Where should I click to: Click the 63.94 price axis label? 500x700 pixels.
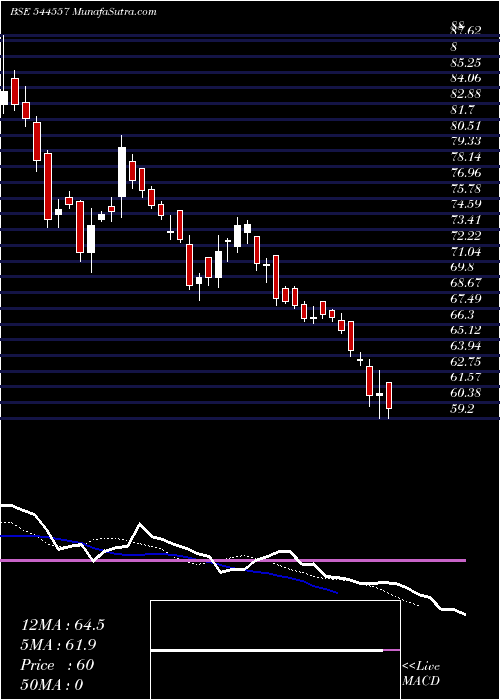coord(466,346)
